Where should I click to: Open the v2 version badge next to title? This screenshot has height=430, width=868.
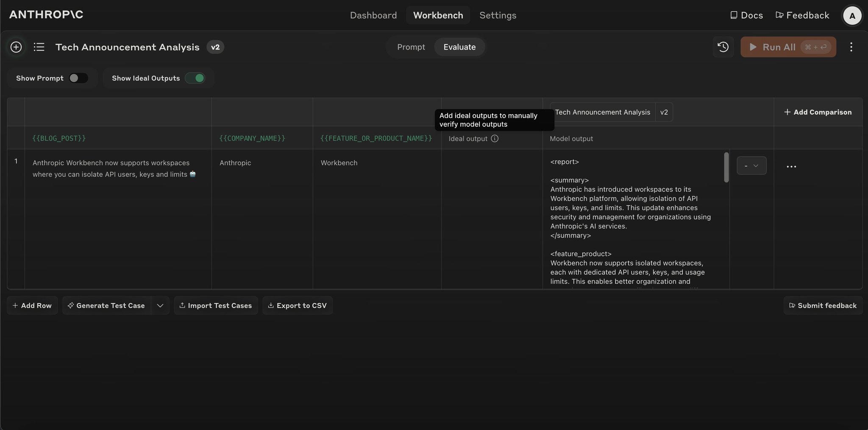pyautogui.click(x=215, y=47)
